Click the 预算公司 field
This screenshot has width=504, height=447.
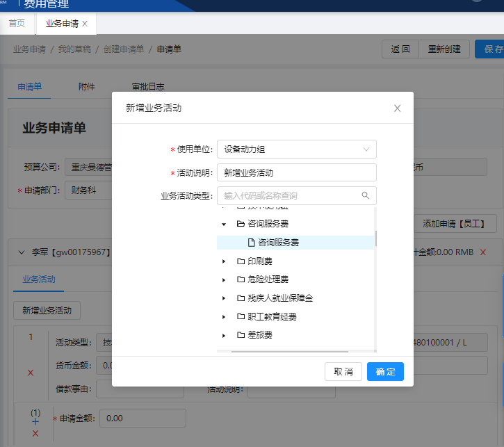point(88,167)
